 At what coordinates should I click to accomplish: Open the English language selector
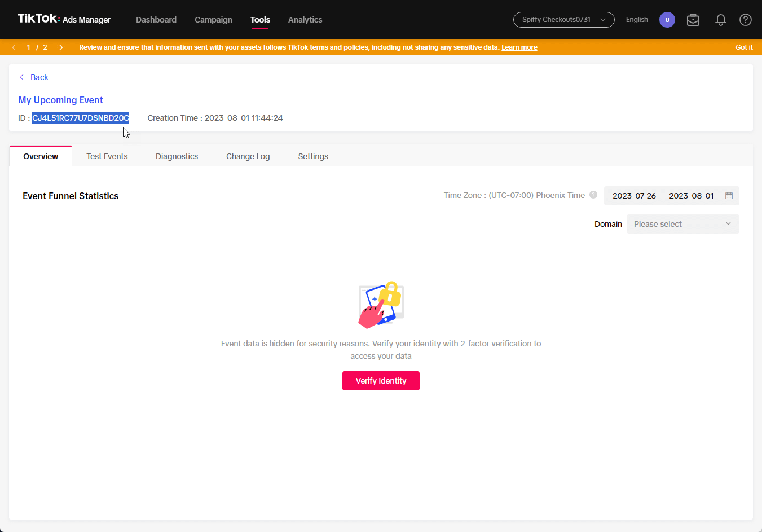637,20
